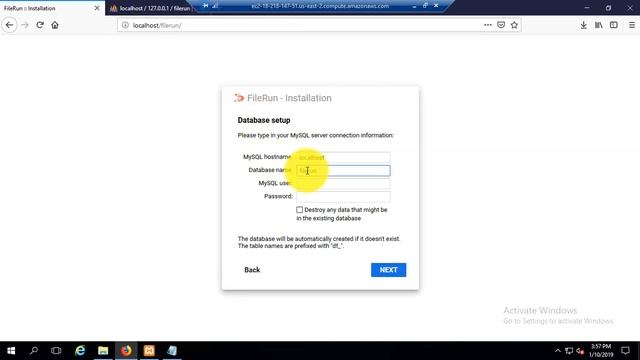Open XAMPP from the taskbar

(x=149, y=351)
